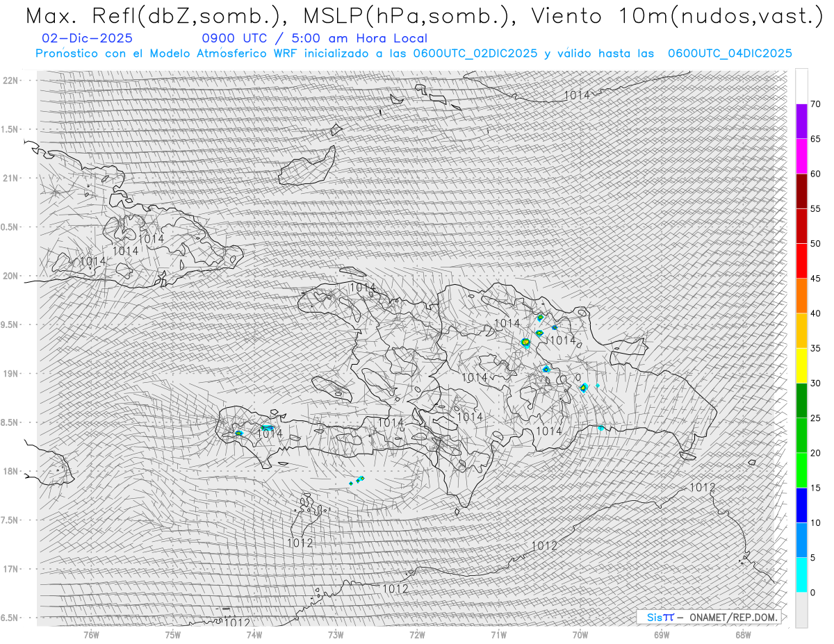Image resolution: width=834 pixels, height=644 pixels.
Task: Click the colorbar value label 30
Action: [815, 383]
